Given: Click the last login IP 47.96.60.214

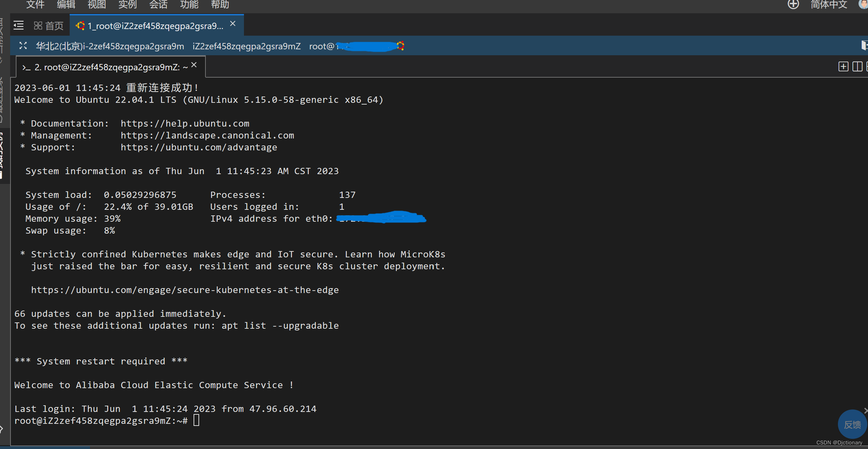Looking at the screenshot, I should point(283,409).
